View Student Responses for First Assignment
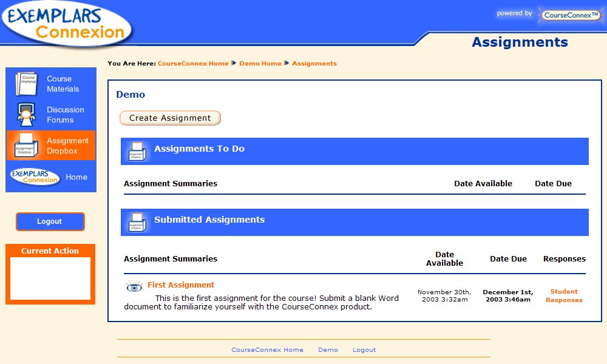 pyautogui.click(x=564, y=296)
